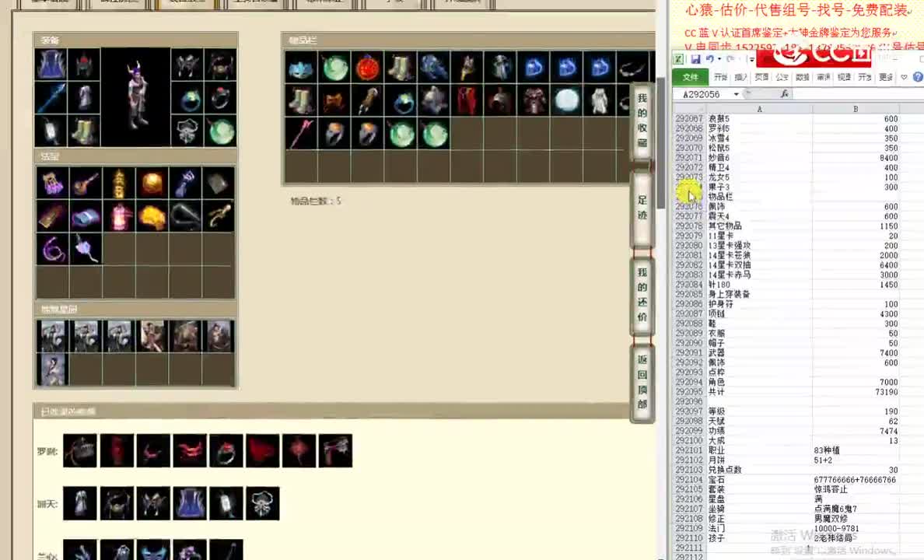Switch to Excel 视图 ribbon tab
The width and height of the screenshot is (924, 560).
844,77
